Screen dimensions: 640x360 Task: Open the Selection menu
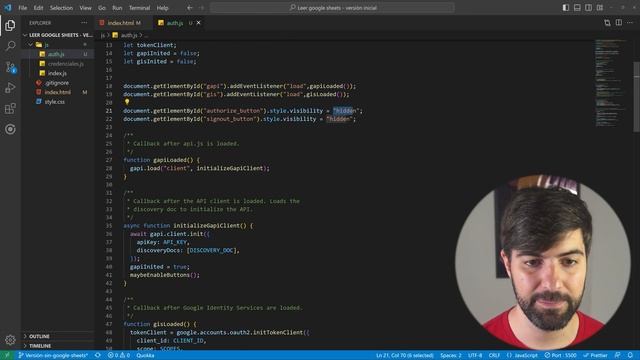coord(61,8)
